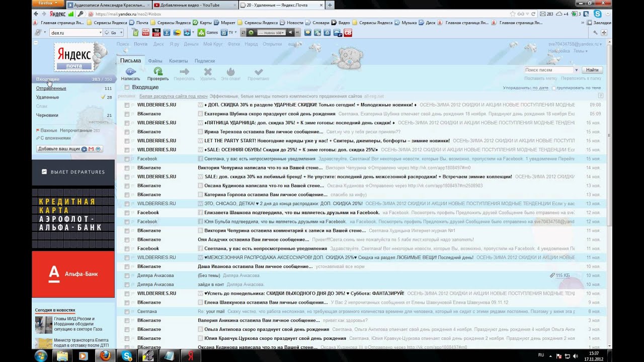Open the Диск link in top navigation
This screenshot has width=644, height=362.
click(158, 44)
